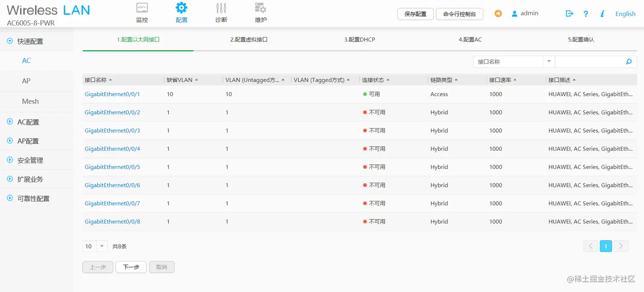Open GigabitEthernet0/0/6 interface link
644x292 pixels.
[x=112, y=185]
